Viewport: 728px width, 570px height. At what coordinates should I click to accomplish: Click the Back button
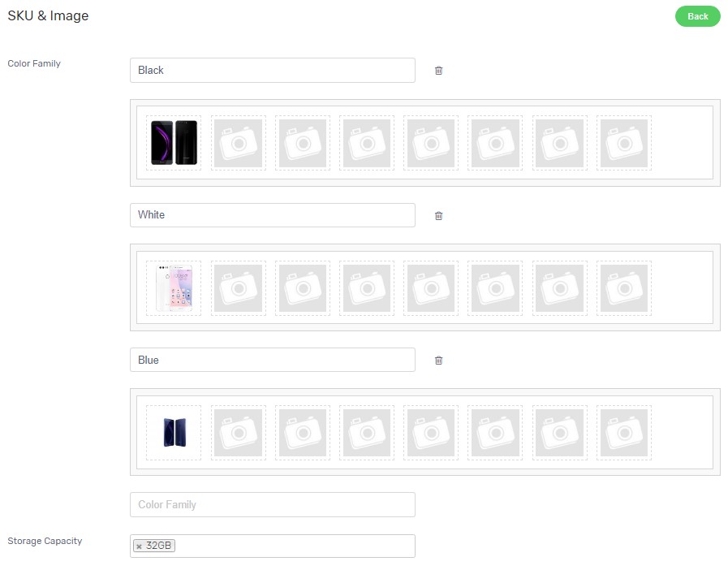pyautogui.click(x=697, y=16)
